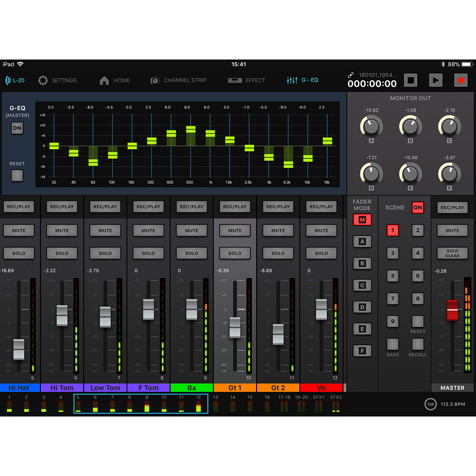Mute the Gt 1 channel
The height and width of the screenshot is (476, 476).
[x=235, y=230]
